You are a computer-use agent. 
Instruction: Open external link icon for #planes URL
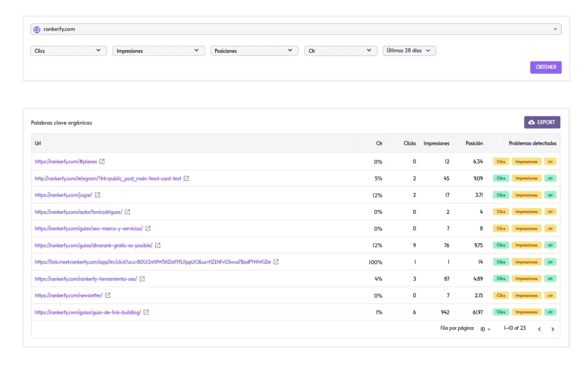click(102, 162)
